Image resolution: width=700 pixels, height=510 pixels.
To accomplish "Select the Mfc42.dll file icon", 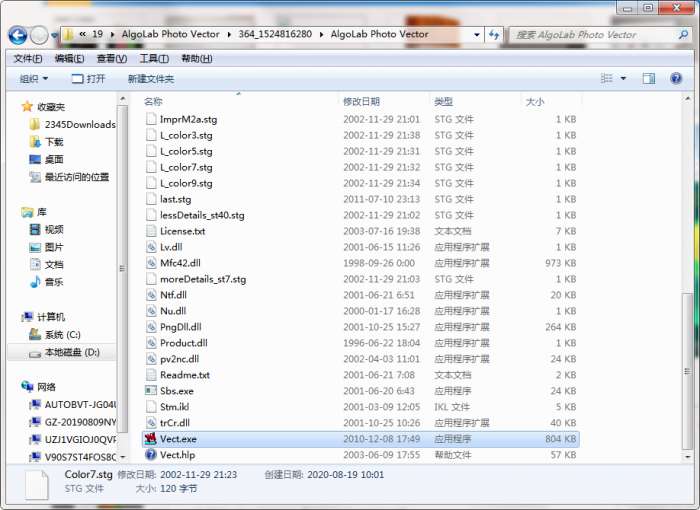I will (151, 263).
